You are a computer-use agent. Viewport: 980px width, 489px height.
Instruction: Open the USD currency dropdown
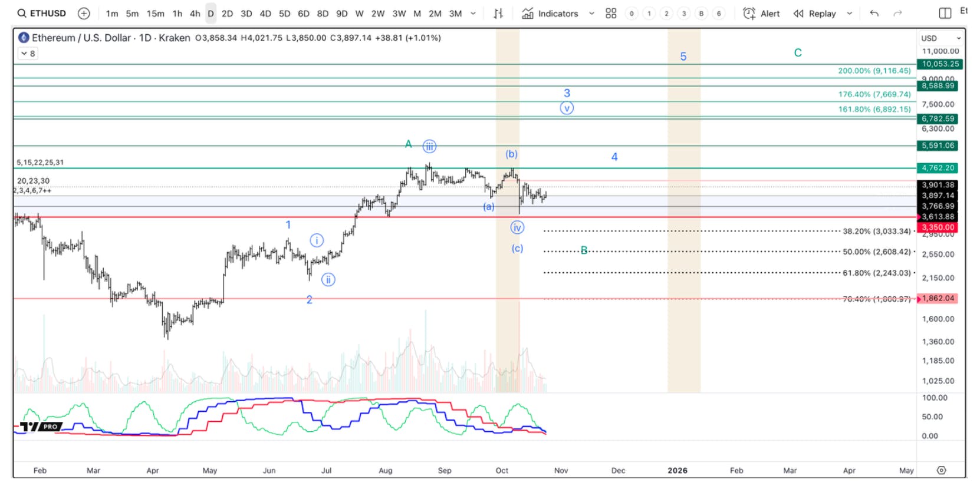[x=940, y=38]
